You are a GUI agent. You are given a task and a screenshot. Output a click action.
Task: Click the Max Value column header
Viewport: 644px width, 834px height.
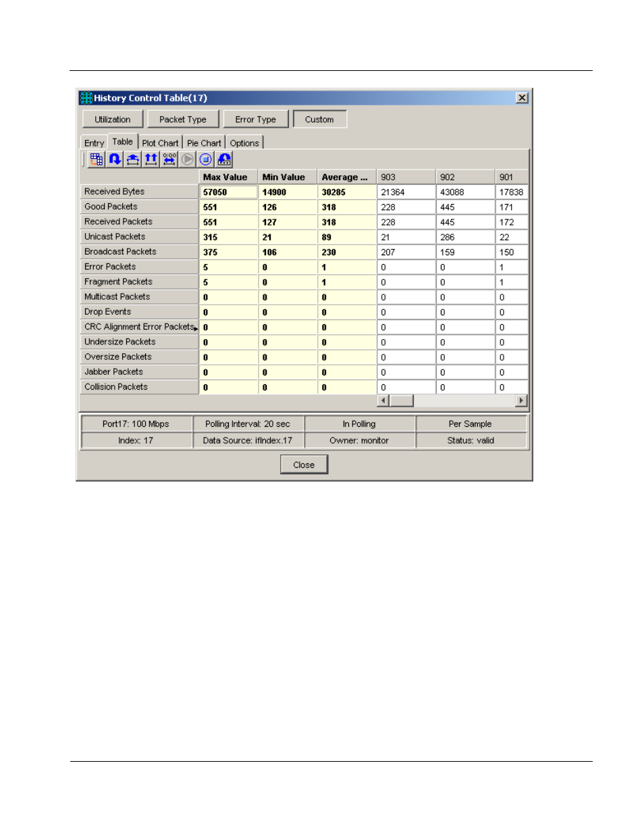point(228,177)
